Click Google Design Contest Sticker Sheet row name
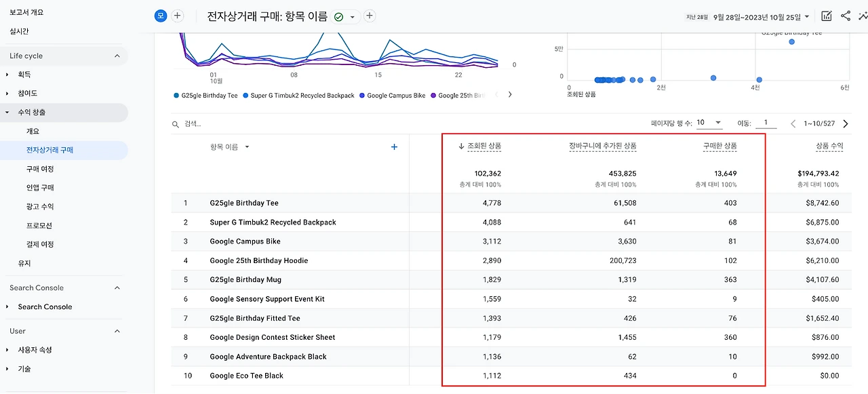Image resolution: width=868 pixels, height=394 pixels. tap(273, 337)
